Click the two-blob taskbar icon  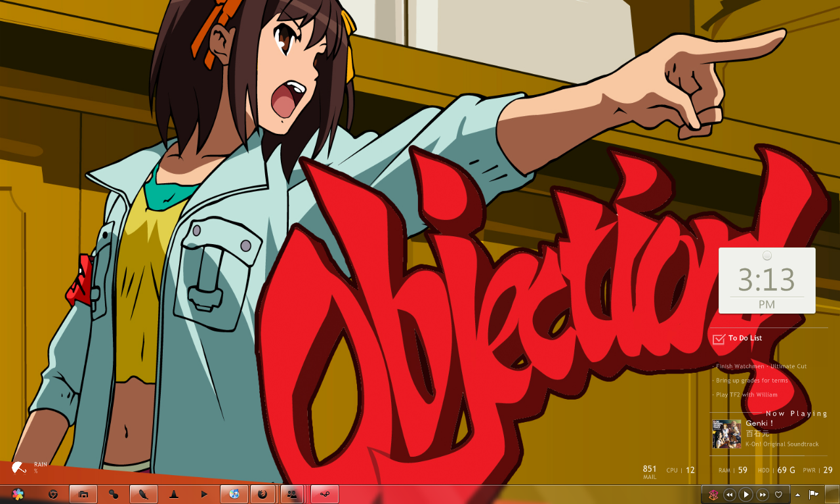pos(114,494)
